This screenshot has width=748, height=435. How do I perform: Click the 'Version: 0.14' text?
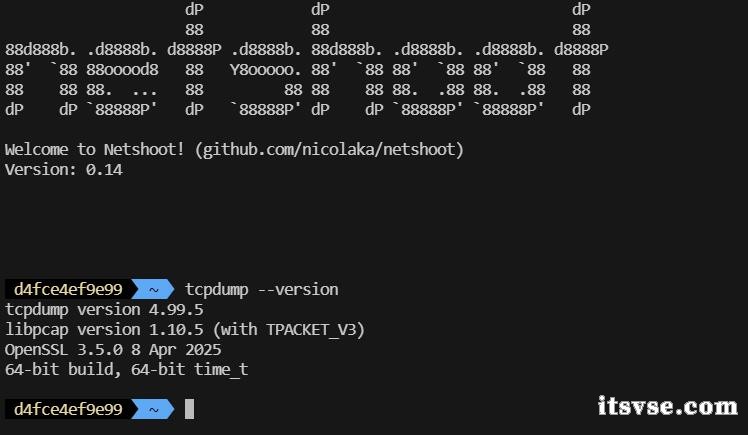tap(63, 170)
